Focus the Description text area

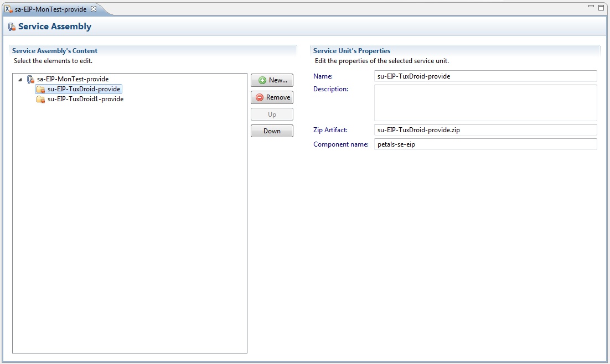485,103
